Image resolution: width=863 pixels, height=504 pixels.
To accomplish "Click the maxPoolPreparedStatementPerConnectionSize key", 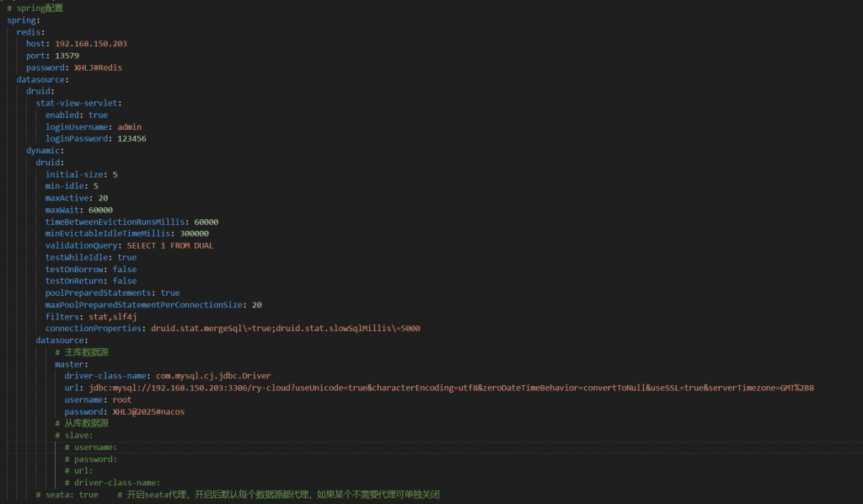I will click(143, 305).
